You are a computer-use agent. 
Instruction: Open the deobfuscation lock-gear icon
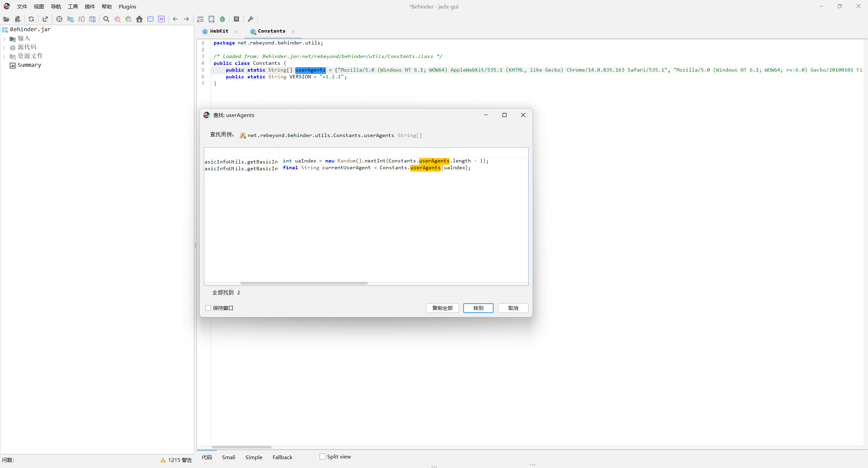coord(200,19)
